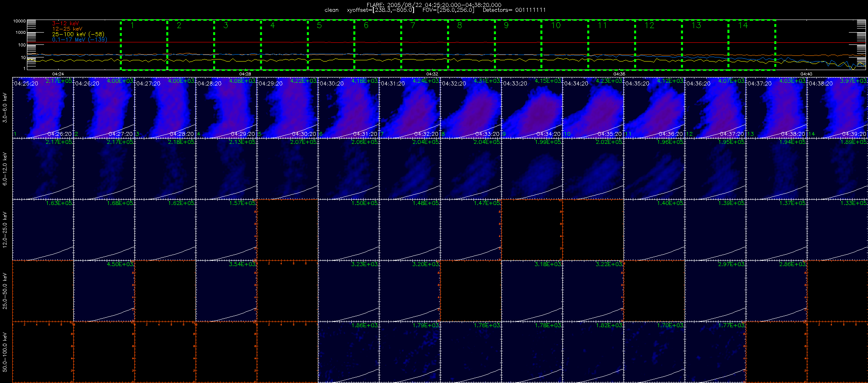Click the '04:39:20' end time label
The height and width of the screenshot is (383, 868).
[854, 134]
